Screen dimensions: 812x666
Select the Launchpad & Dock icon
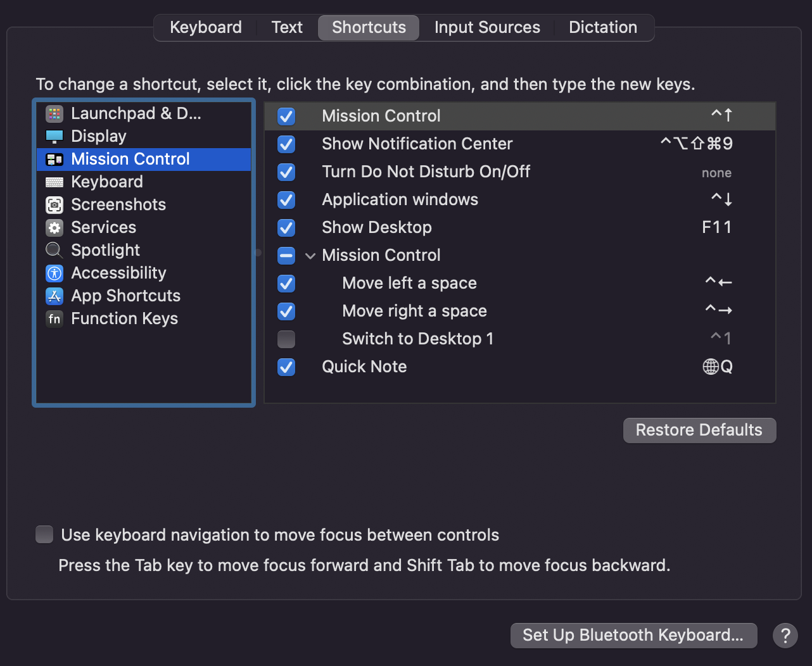click(54, 113)
